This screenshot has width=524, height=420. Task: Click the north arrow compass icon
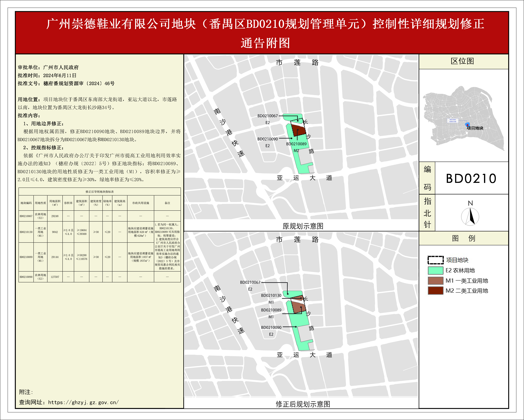pos(470,217)
